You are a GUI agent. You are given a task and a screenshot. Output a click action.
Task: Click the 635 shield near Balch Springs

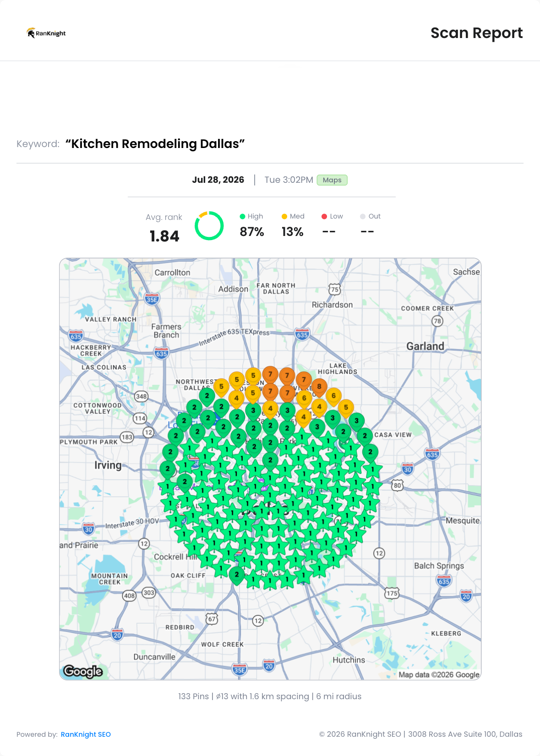tap(444, 581)
